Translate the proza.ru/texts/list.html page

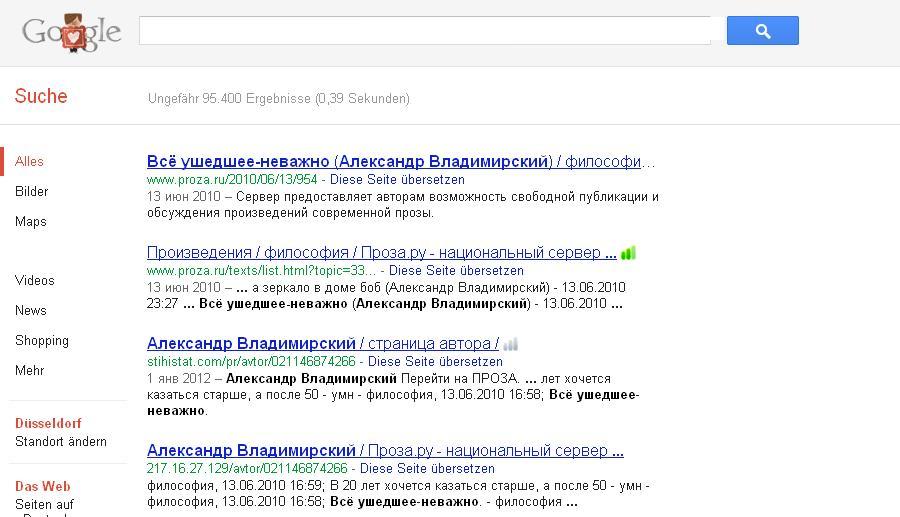coord(456,271)
